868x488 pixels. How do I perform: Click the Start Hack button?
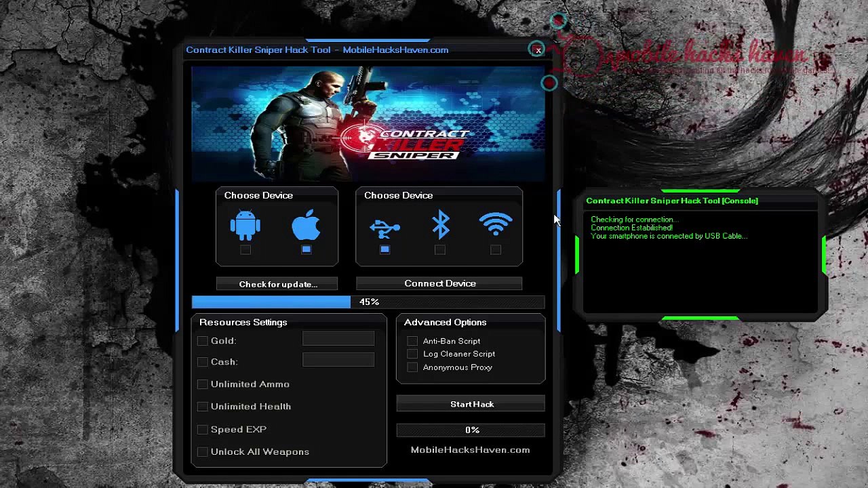[471, 404]
